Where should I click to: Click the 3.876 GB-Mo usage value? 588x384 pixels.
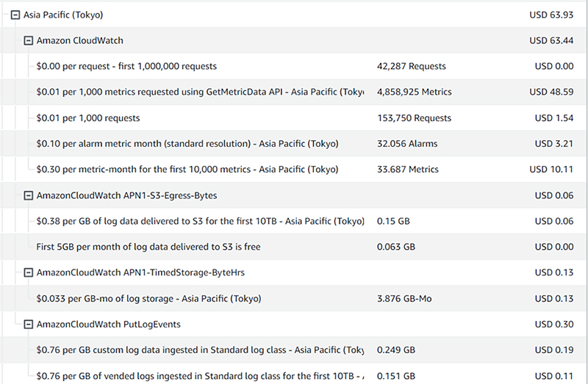point(404,299)
